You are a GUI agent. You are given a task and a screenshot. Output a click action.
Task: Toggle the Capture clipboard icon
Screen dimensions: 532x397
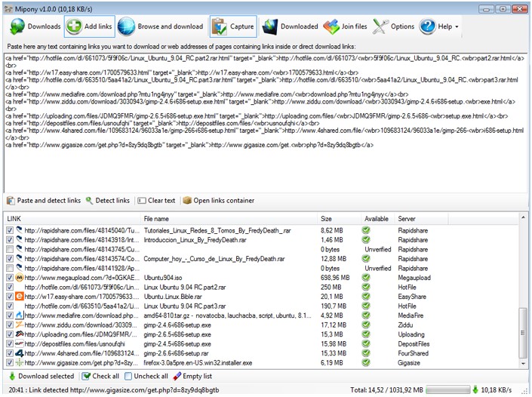[x=220, y=26]
